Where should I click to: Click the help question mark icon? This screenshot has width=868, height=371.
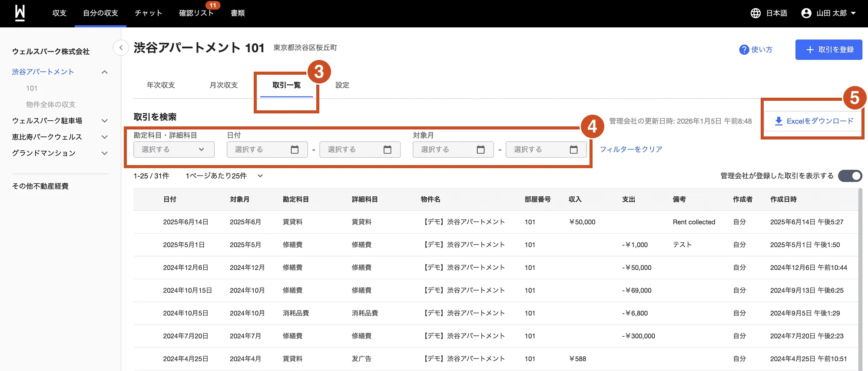click(744, 50)
